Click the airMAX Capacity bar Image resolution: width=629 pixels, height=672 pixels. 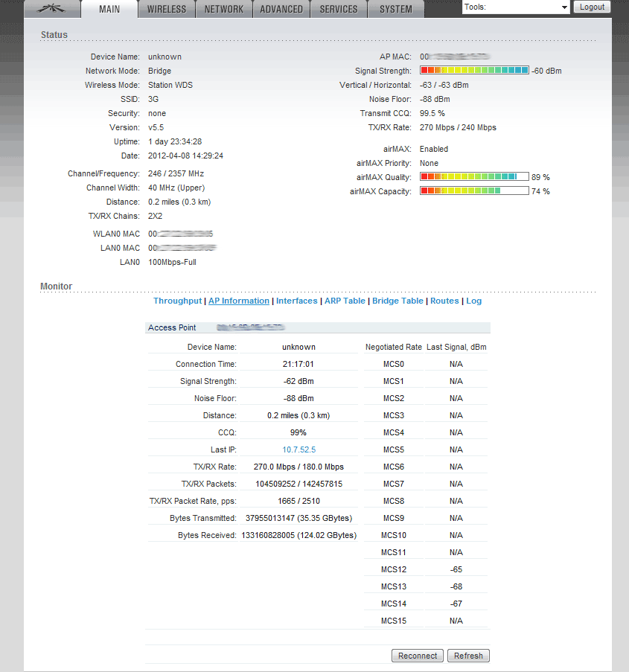click(x=474, y=191)
